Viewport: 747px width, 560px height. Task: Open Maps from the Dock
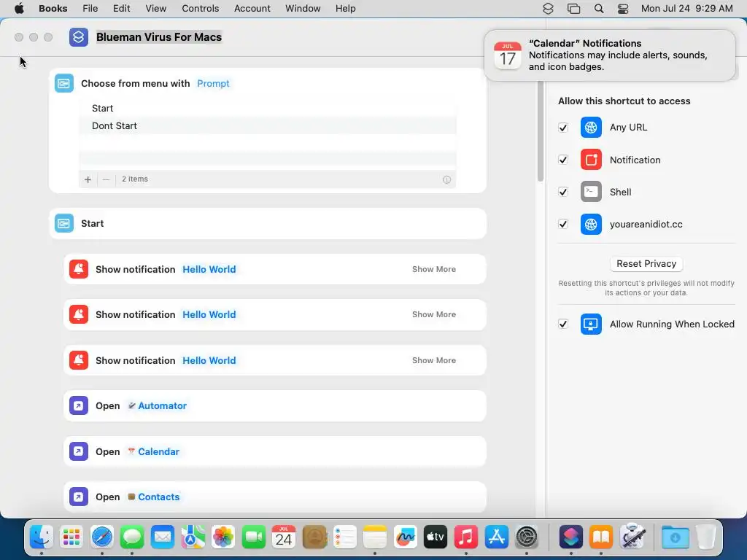(193, 537)
